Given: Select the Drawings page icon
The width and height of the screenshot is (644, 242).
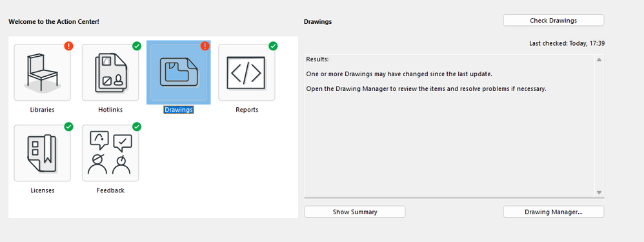Looking at the screenshot, I should pos(179,73).
